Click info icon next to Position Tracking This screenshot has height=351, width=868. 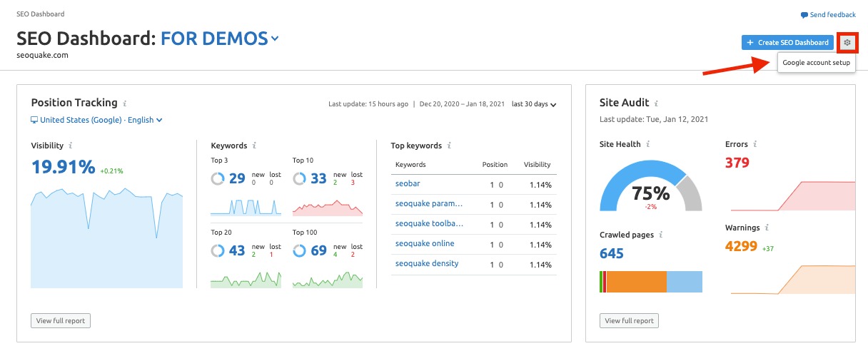coord(125,103)
